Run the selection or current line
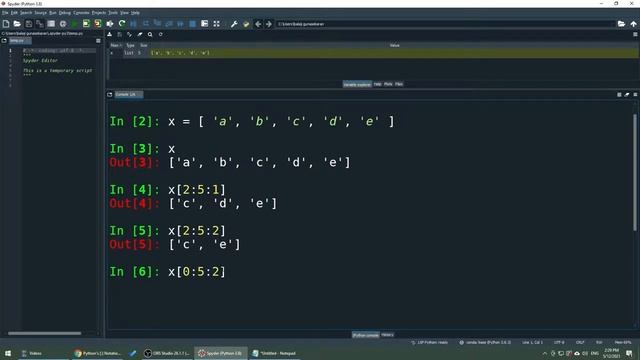 (x=110, y=24)
